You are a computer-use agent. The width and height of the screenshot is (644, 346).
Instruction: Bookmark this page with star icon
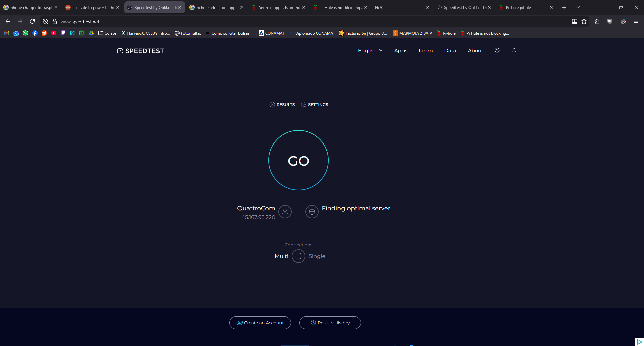coord(584,21)
